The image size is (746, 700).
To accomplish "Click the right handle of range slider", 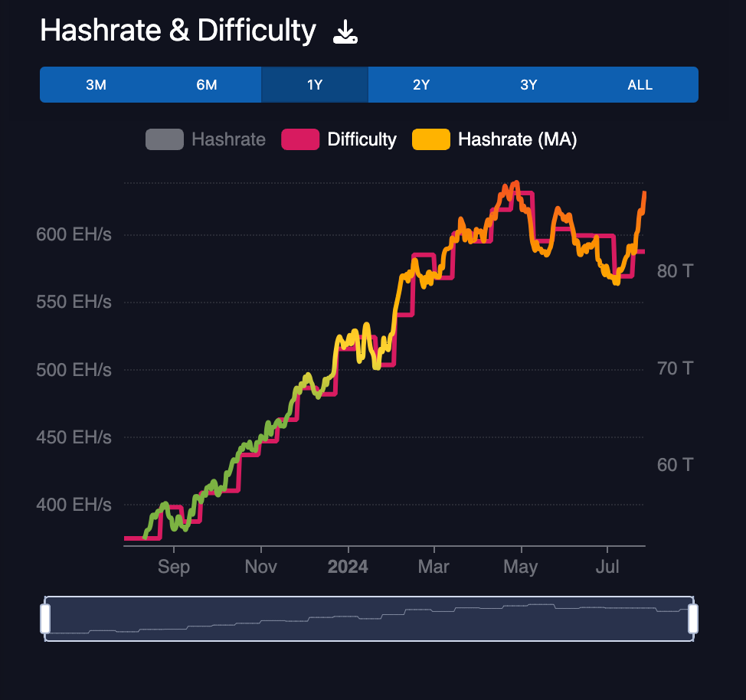I will 693,619.
